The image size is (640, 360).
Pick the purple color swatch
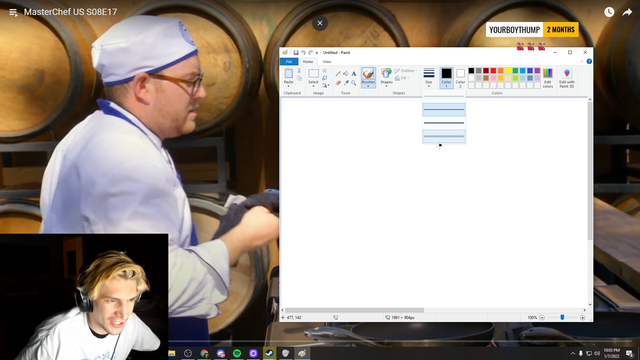tap(537, 71)
